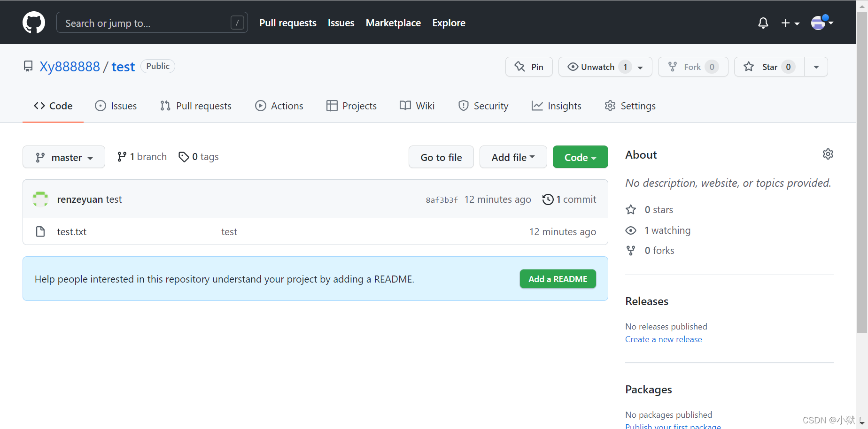Click the fork icon beside 0 forks
Screen dimensions: 868x429
[x=631, y=251]
